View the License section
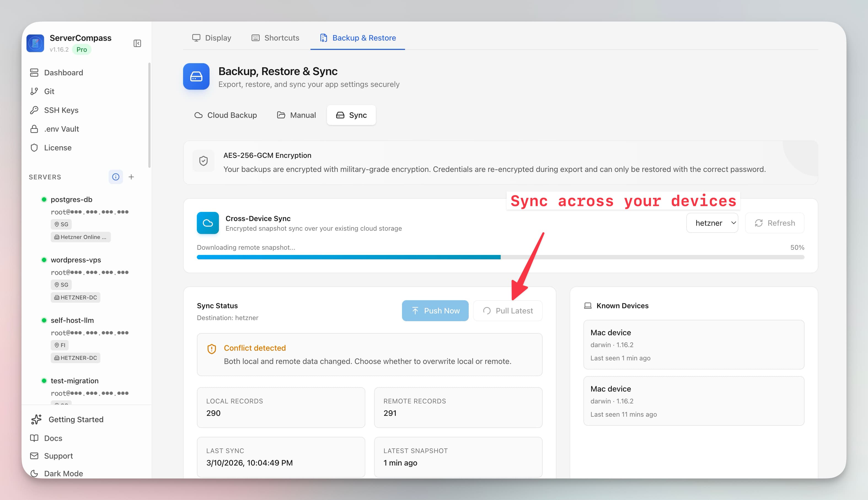 click(58, 148)
